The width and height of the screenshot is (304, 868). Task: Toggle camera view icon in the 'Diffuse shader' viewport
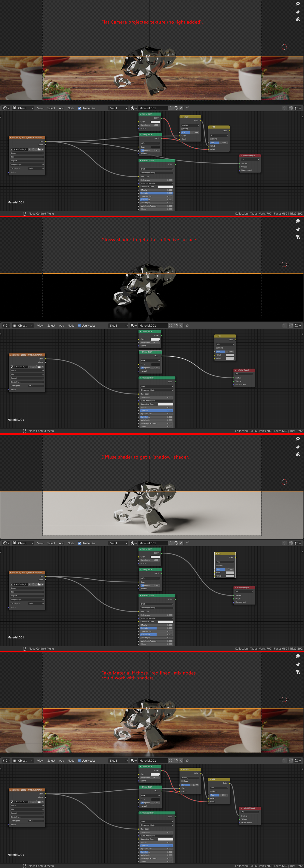coord(298,454)
